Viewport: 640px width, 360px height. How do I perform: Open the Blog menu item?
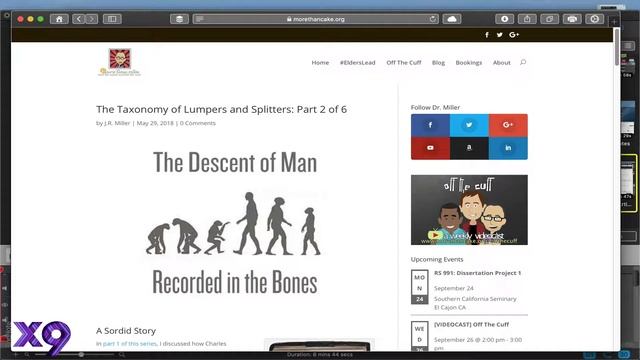coord(438,62)
